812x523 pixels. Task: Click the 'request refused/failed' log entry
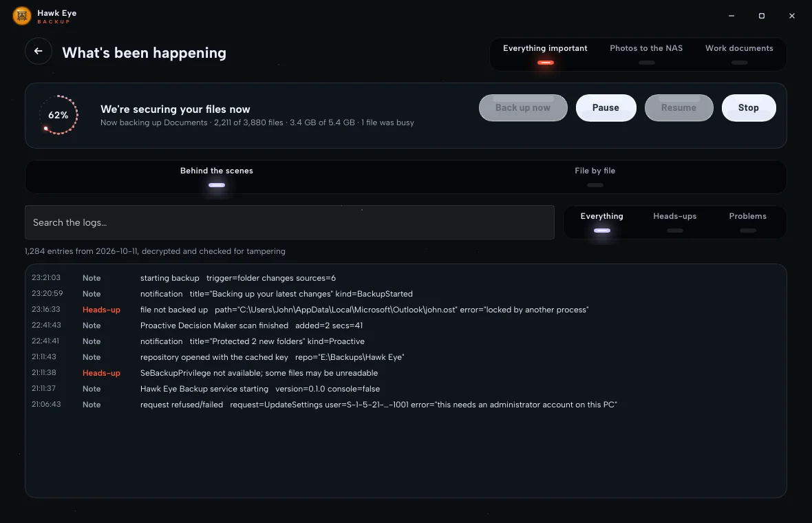[405, 405]
